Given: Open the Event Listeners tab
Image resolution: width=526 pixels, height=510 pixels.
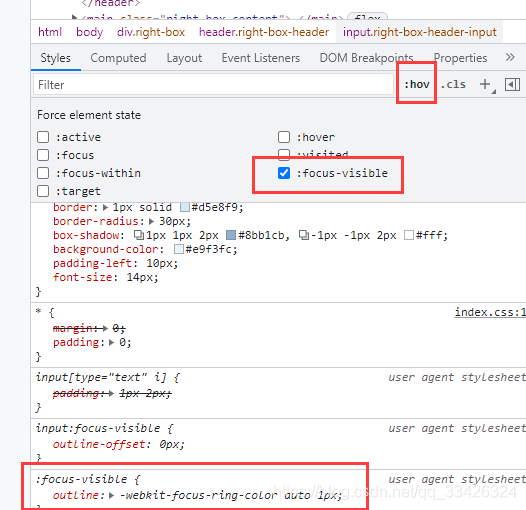Looking at the screenshot, I should [261, 58].
